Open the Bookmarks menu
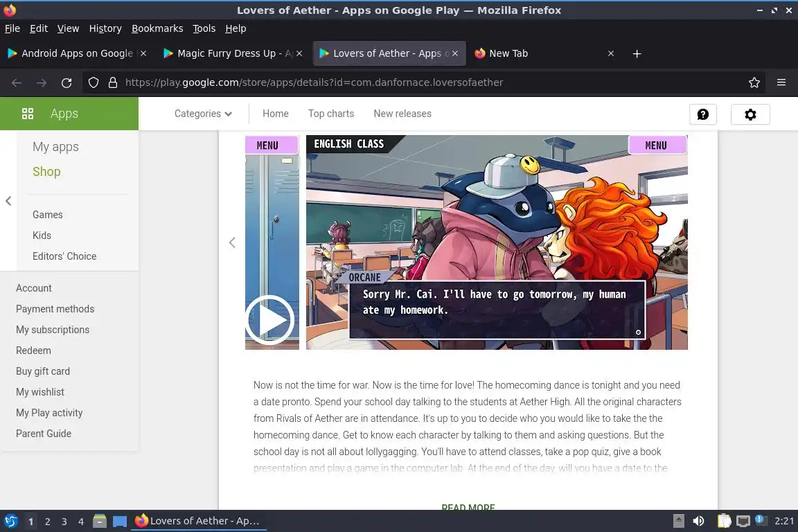798x532 pixels. point(157,28)
